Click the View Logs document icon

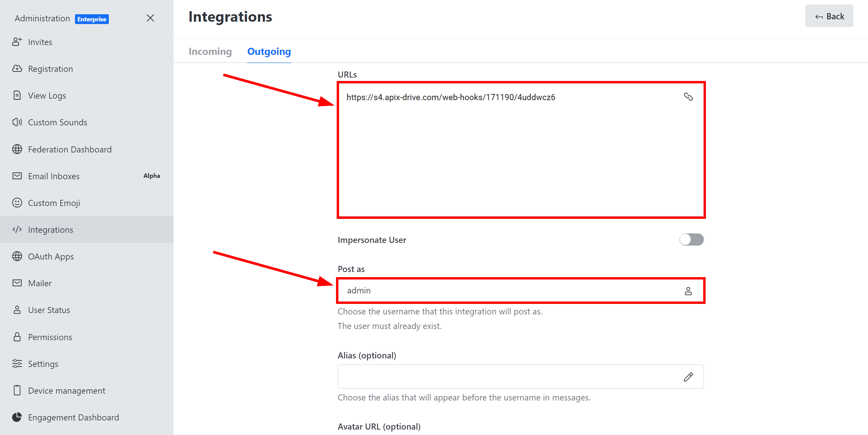coord(17,95)
